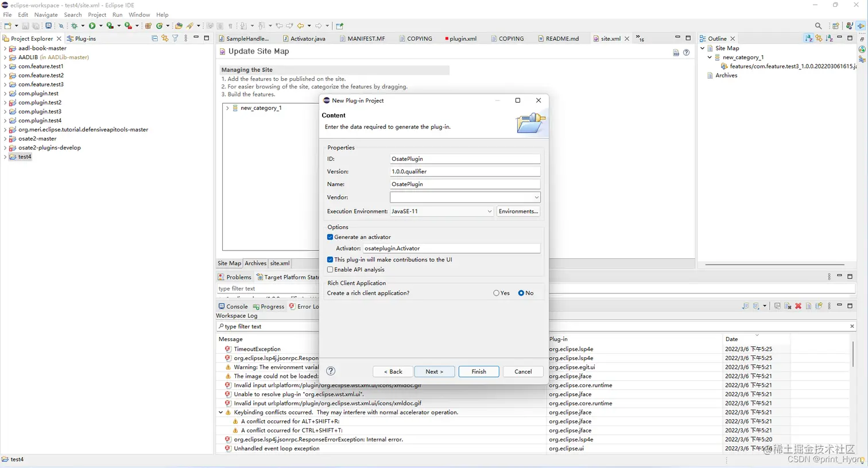868x468 pixels.
Task: Click the red Delete Log icon
Action: [798, 306]
